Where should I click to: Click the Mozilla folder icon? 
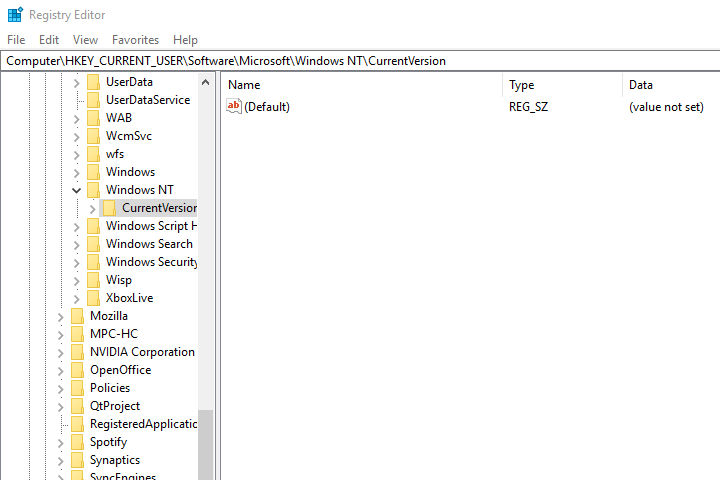(x=78, y=316)
